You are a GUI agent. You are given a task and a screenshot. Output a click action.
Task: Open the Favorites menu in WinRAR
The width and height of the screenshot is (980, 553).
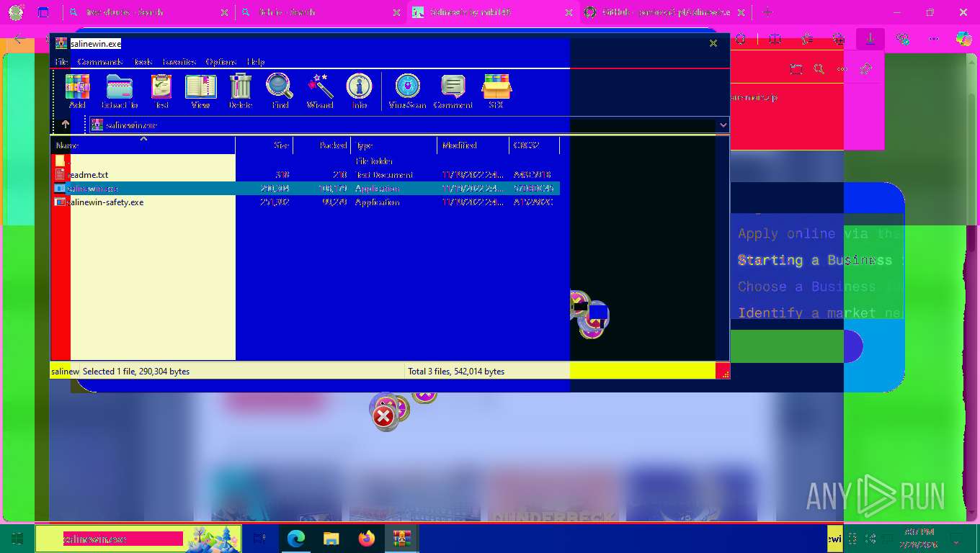click(x=179, y=62)
